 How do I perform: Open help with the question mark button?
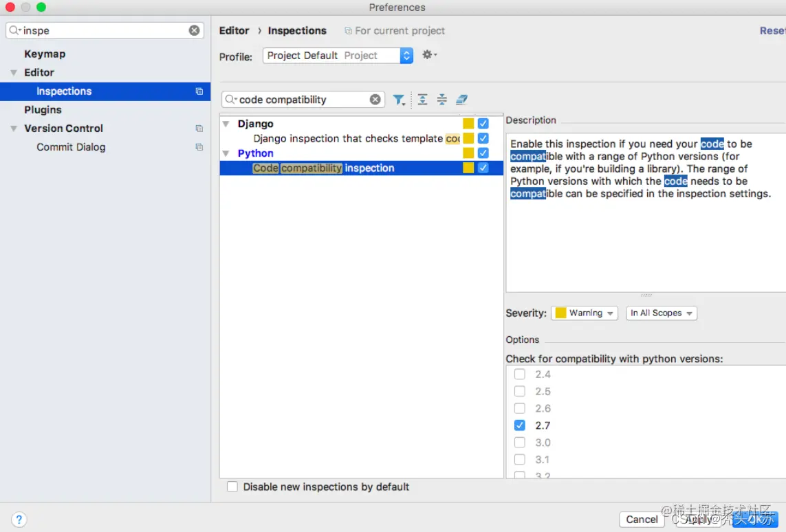tap(19, 519)
